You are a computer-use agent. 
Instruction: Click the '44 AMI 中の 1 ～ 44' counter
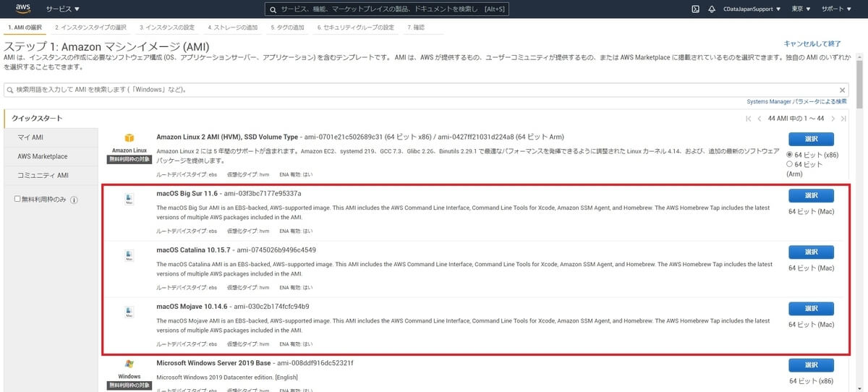(x=796, y=119)
